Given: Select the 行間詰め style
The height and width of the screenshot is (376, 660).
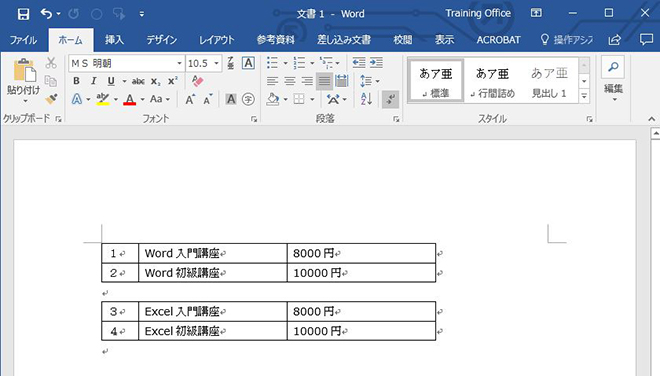Looking at the screenshot, I should (492, 81).
